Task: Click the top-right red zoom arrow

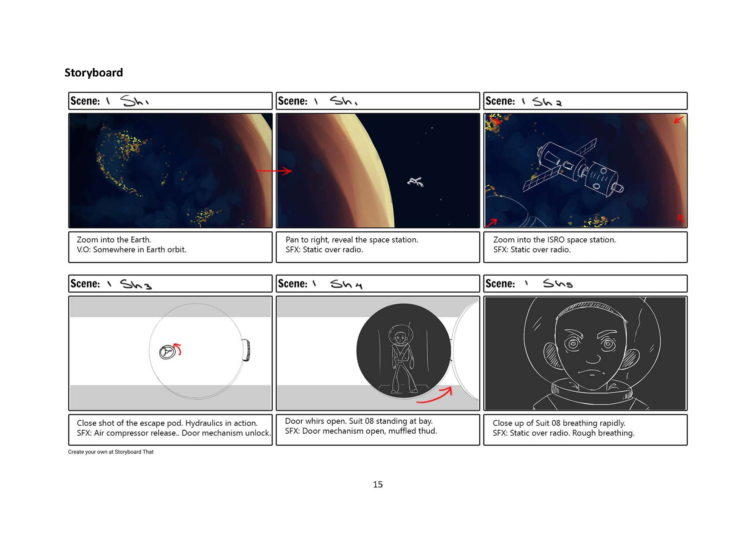Action: point(679,120)
